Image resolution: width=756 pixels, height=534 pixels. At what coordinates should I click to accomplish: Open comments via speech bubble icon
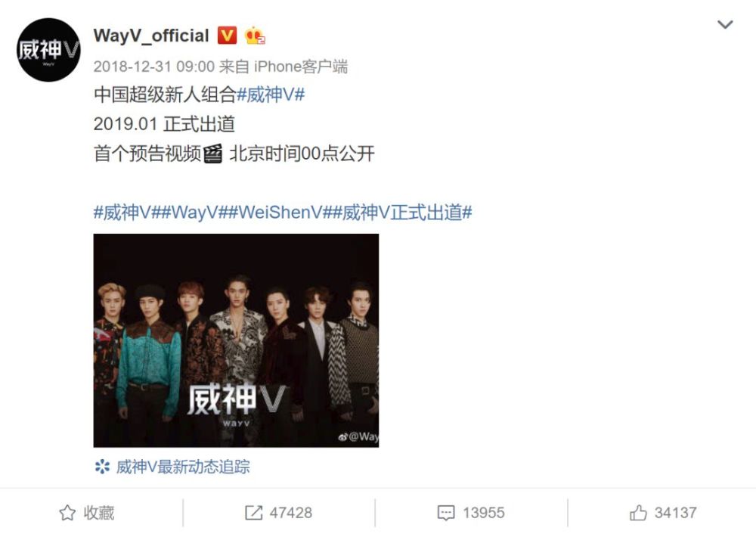(x=446, y=513)
